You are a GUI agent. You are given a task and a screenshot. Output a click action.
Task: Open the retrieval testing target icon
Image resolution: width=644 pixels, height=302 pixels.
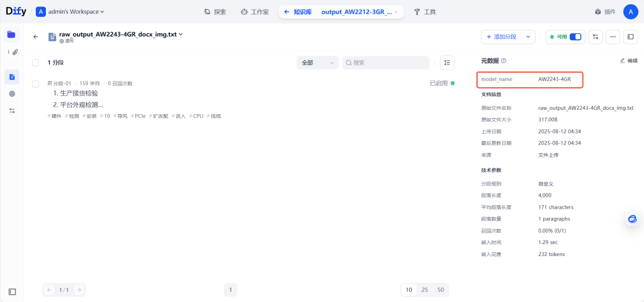pyautogui.click(x=12, y=94)
